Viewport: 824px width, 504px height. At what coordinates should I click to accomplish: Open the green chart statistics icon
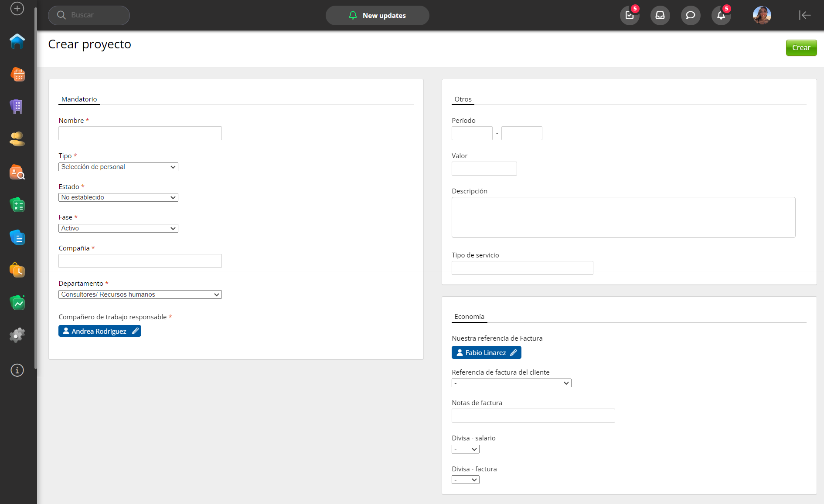tap(17, 303)
